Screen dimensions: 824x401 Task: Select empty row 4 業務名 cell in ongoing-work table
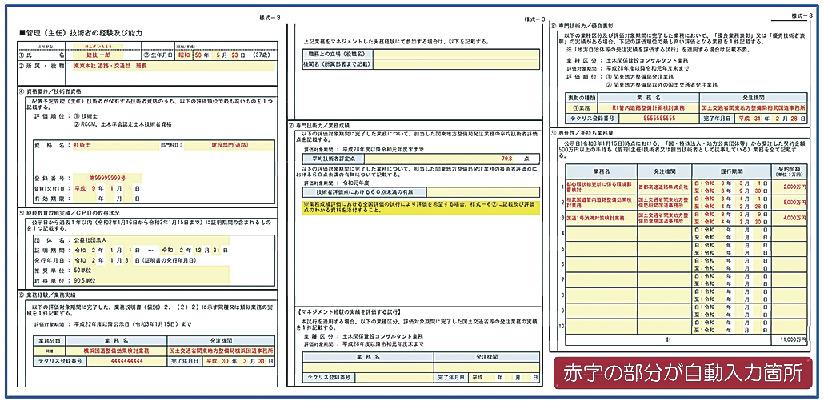coord(602,234)
